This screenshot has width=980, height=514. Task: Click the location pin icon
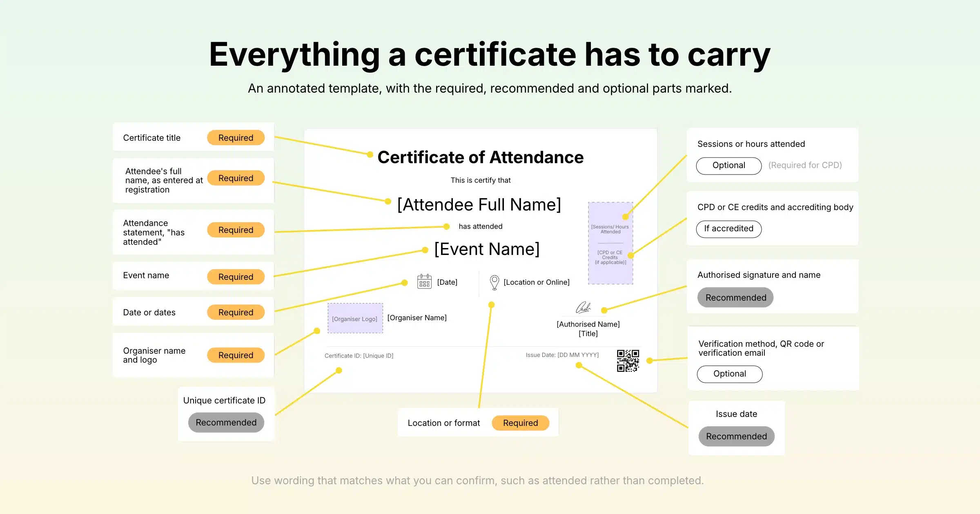click(x=494, y=282)
